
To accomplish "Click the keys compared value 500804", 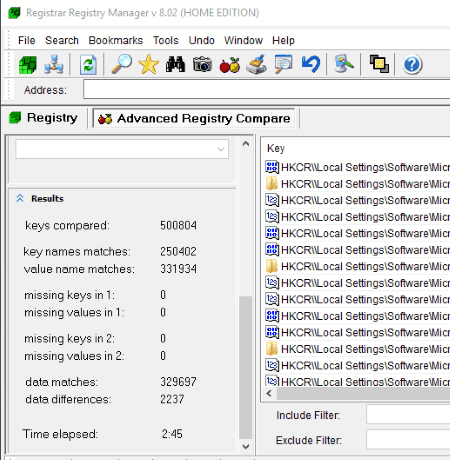I will pyautogui.click(x=178, y=226).
